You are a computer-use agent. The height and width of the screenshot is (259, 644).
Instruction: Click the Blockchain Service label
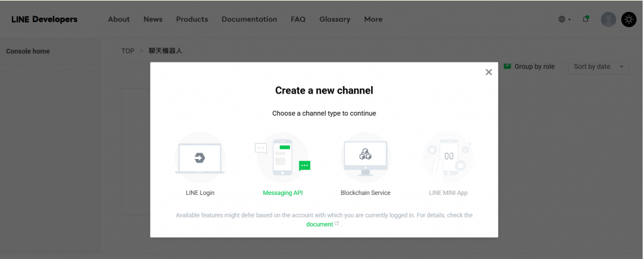(365, 192)
